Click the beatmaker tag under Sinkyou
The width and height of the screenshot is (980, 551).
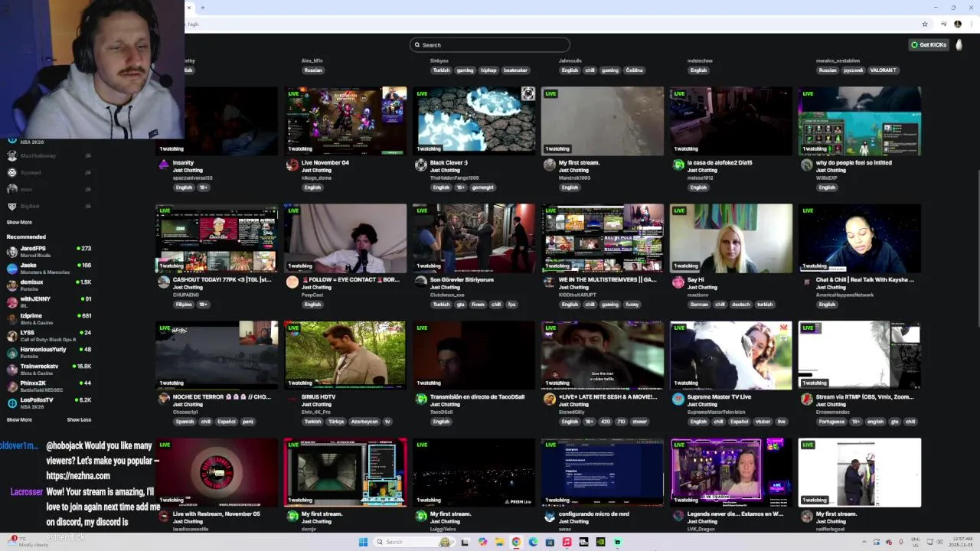coord(515,70)
